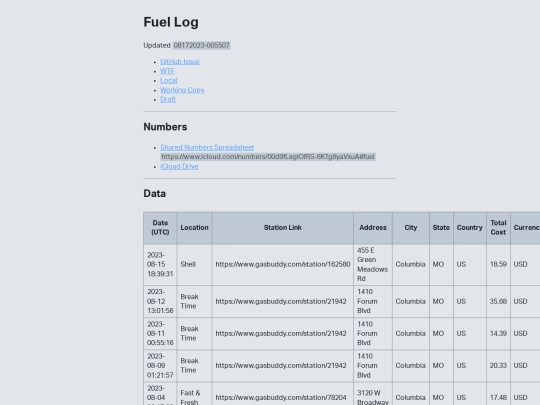Click the Shell location cell
Viewport: 540px width, 405px height.
coord(195,264)
